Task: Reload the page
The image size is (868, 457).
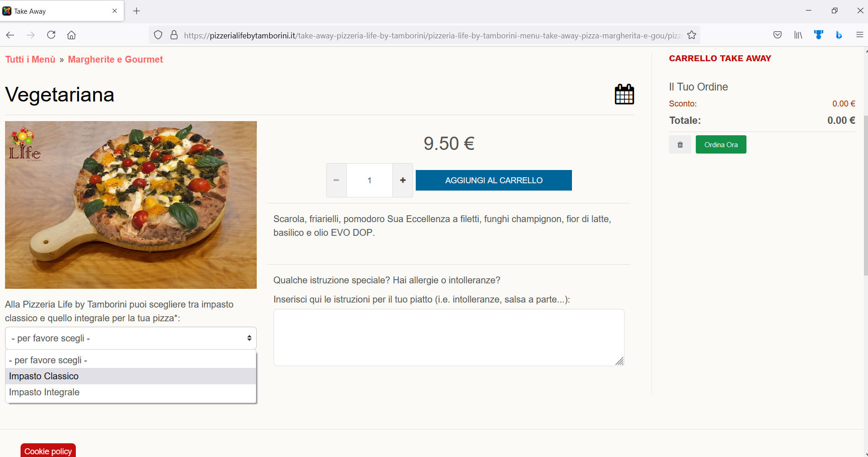Action: [x=51, y=35]
